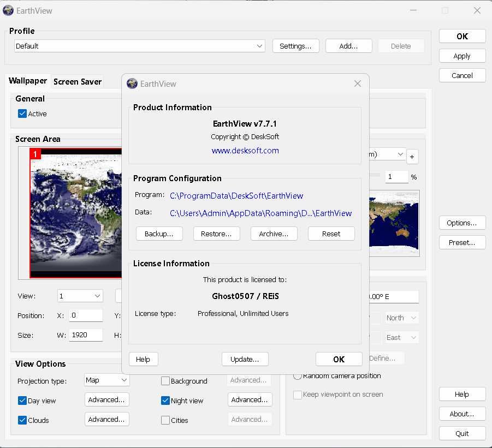Minimize the main EarthView window

[413, 10]
